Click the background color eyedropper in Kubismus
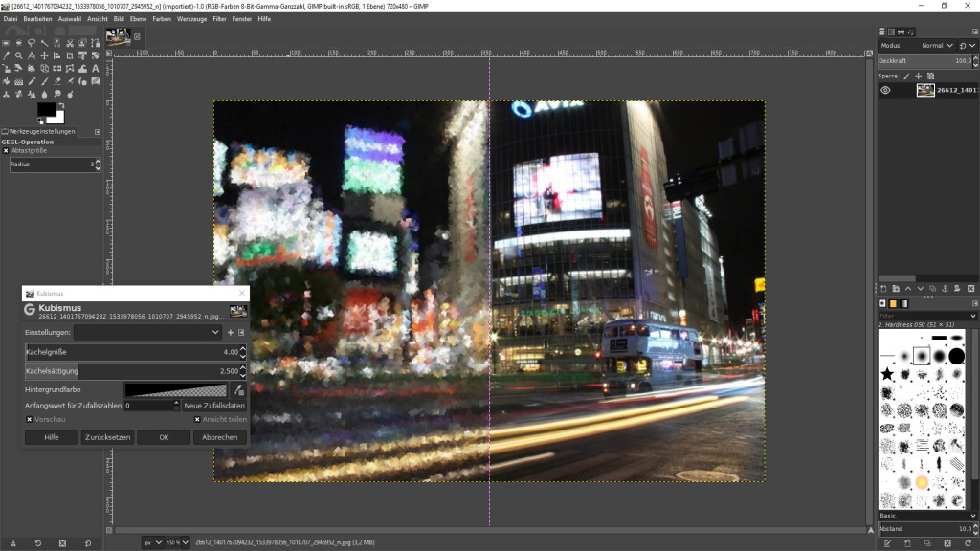 (x=238, y=389)
